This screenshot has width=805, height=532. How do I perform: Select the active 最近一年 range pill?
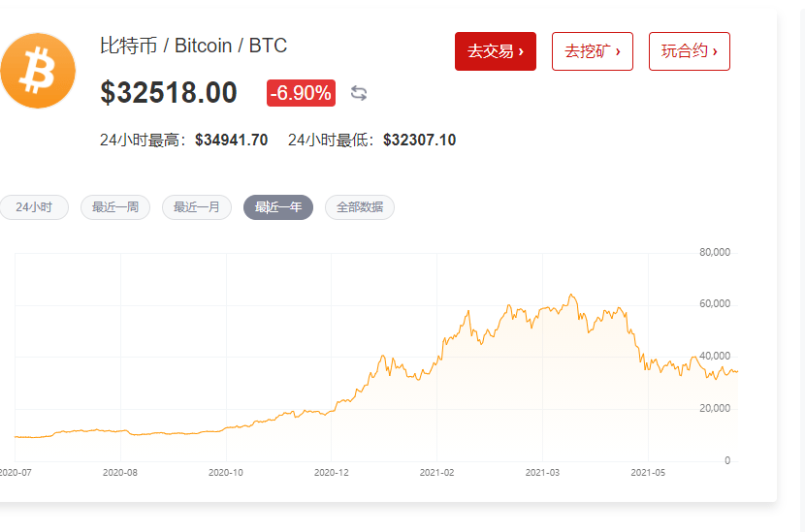pos(278,207)
